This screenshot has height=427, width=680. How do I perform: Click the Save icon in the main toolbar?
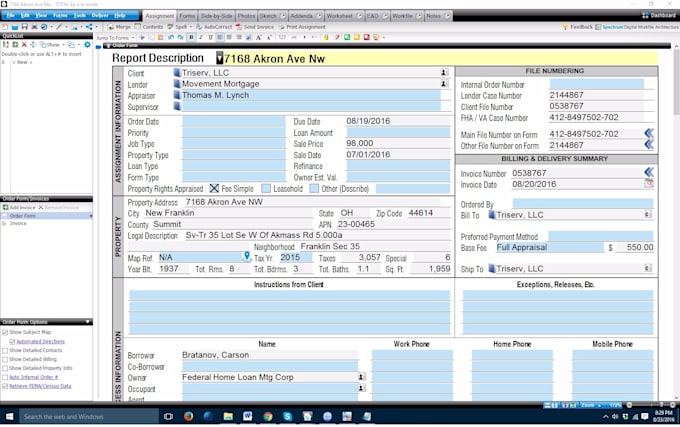[x=24, y=27]
